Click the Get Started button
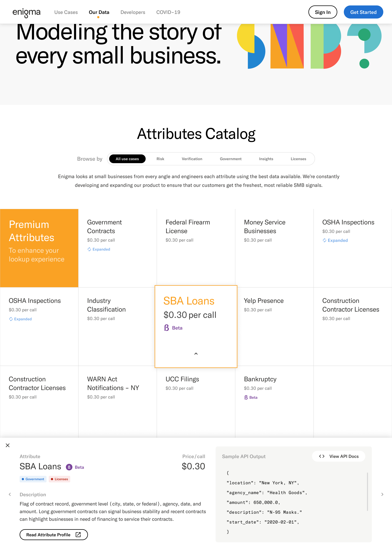The height and width of the screenshot is (551, 392). [x=363, y=12]
